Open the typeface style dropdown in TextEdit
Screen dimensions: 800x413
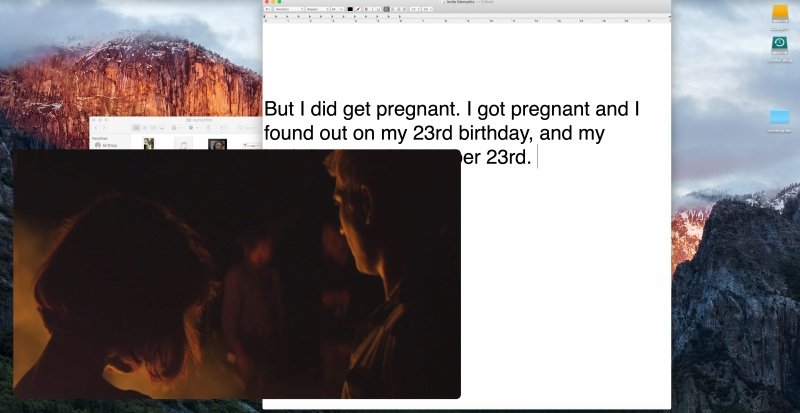(x=317, y=9)
